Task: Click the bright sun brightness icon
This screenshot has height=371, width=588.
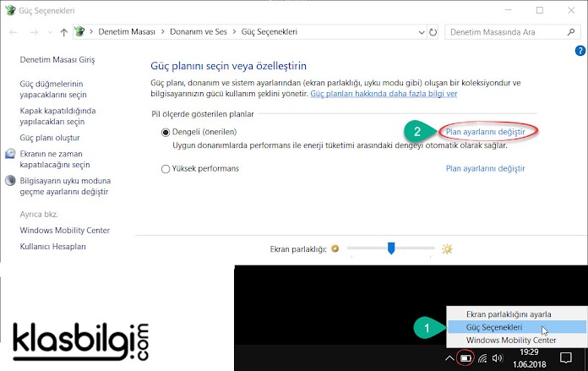Action: click(447, 248)
